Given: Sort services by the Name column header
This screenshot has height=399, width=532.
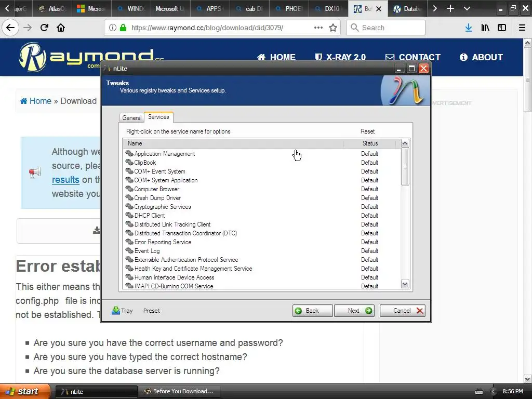Looking at the screenshot, I should pos(233,143).
